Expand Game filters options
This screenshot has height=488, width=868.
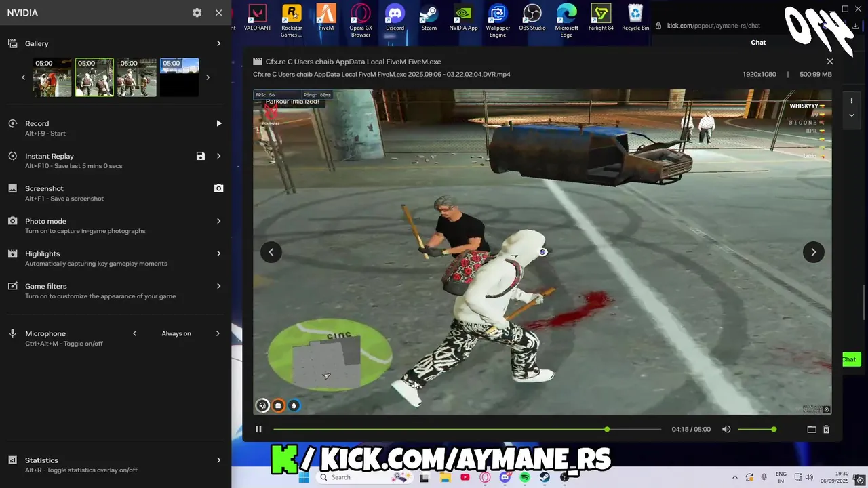coord(218,286)
